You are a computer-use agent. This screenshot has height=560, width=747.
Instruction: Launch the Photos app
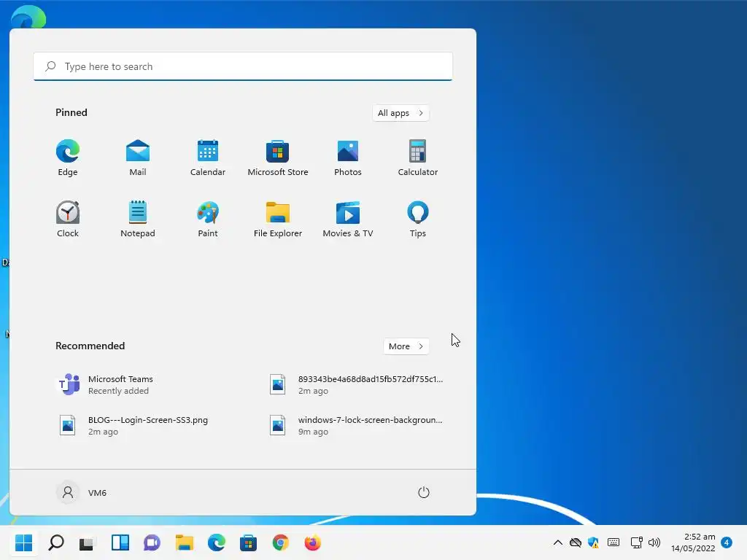pos(348,158)
